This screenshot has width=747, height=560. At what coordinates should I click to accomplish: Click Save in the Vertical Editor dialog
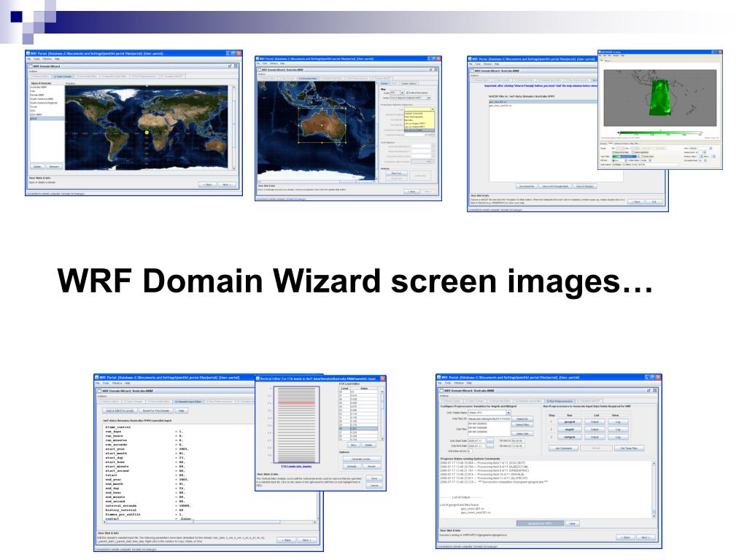tap(374, 478)
